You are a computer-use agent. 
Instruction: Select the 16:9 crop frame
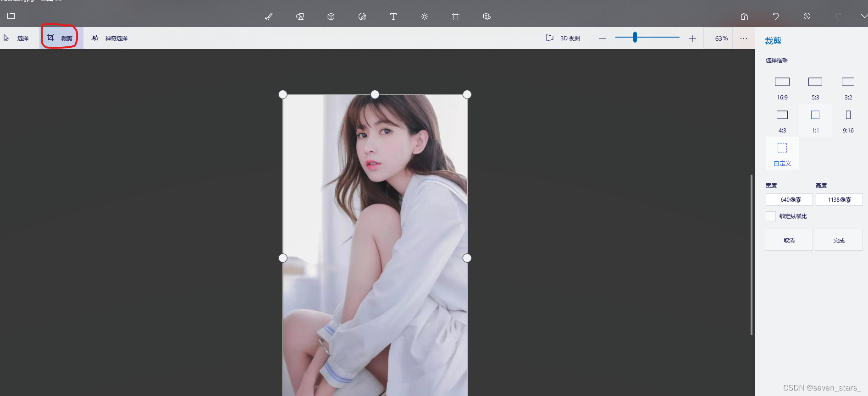tap(782, 88)
